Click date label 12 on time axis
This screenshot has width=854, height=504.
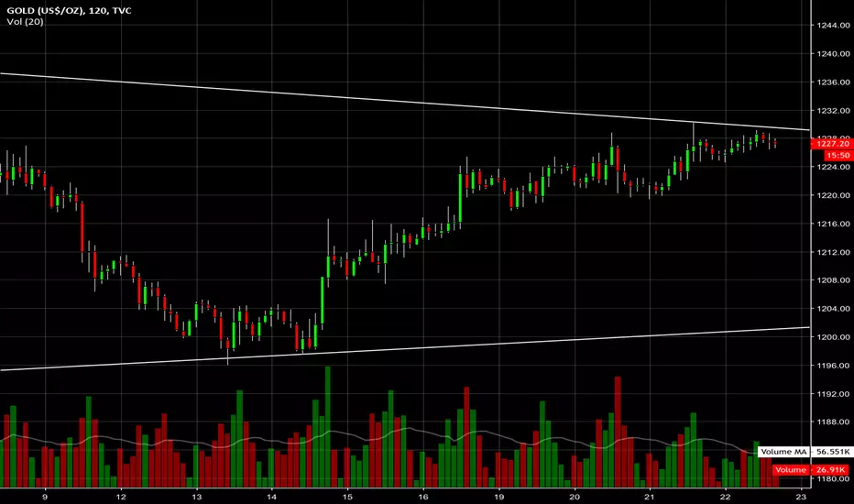[x=121, y=497]
